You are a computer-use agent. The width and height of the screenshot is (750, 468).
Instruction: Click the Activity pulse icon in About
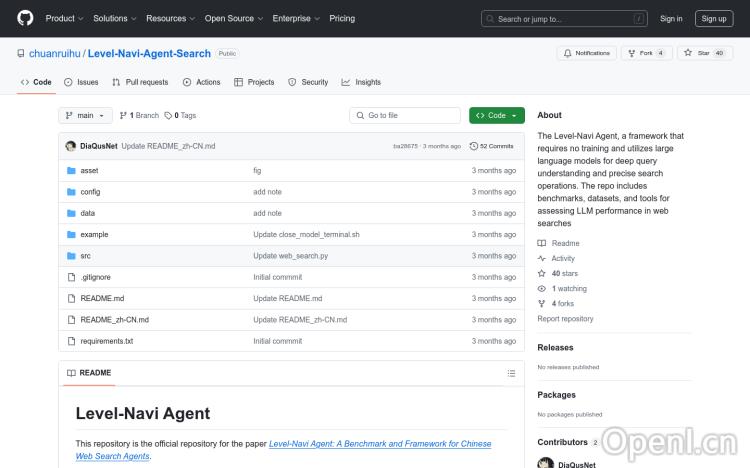click(x=542, y=258)
